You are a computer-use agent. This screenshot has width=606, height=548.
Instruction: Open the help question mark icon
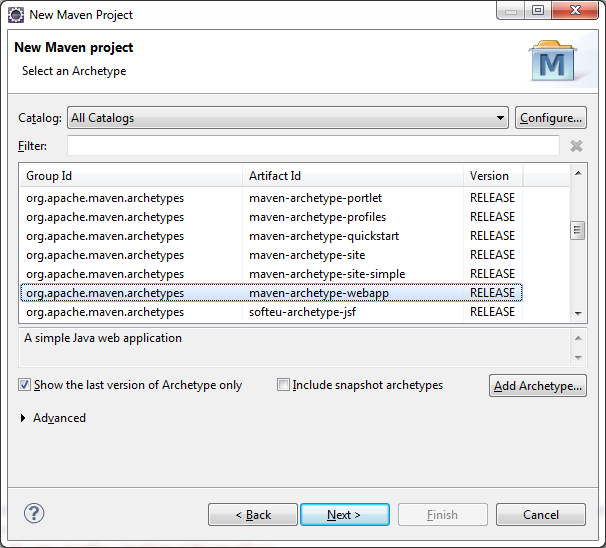point(34,514)
